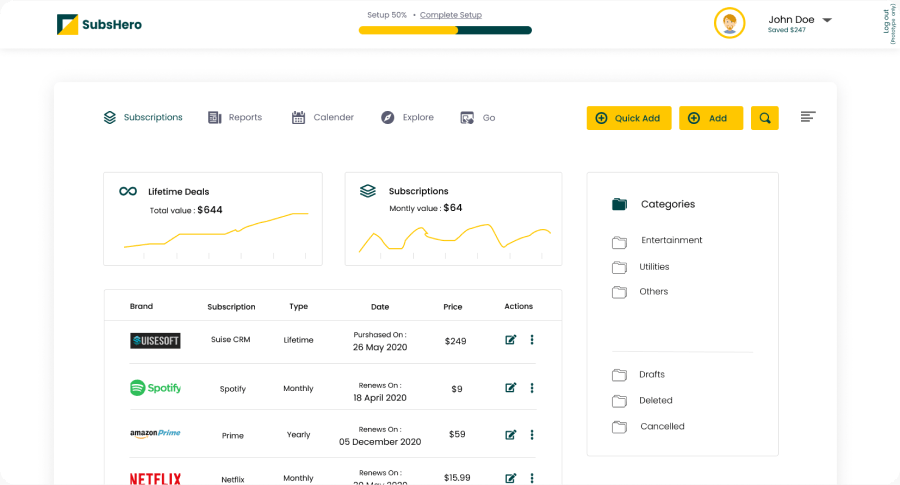900x485 pixels.
Task: Open the Deleted folder
Action: 656,401
